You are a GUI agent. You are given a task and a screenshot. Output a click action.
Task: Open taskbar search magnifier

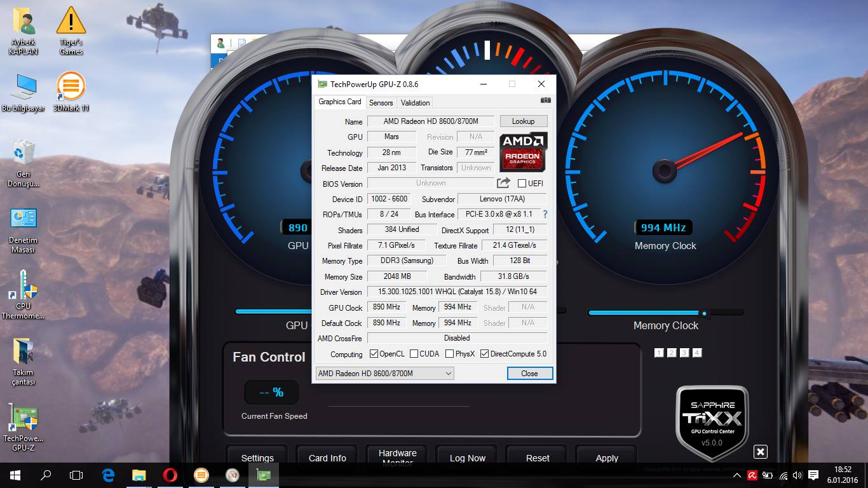coord(46,475)
